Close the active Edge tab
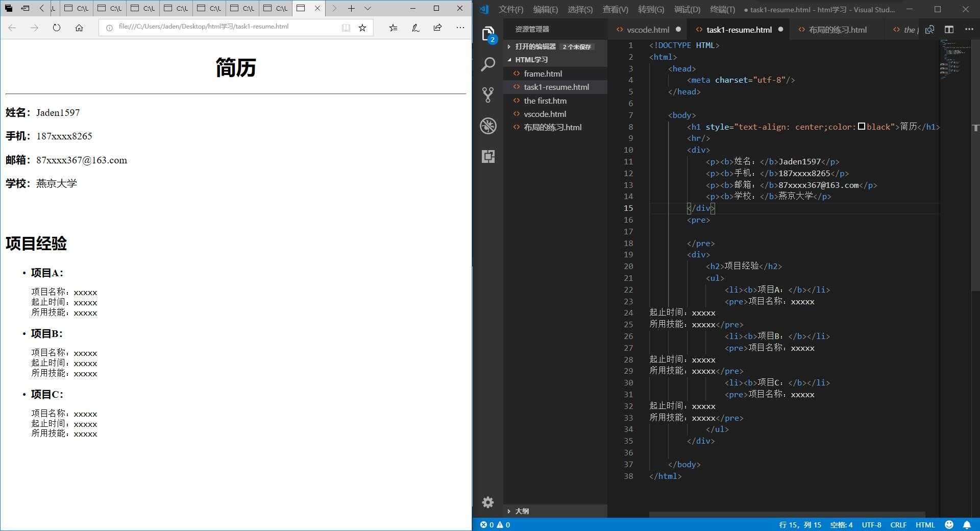 [x=317, y=8]
